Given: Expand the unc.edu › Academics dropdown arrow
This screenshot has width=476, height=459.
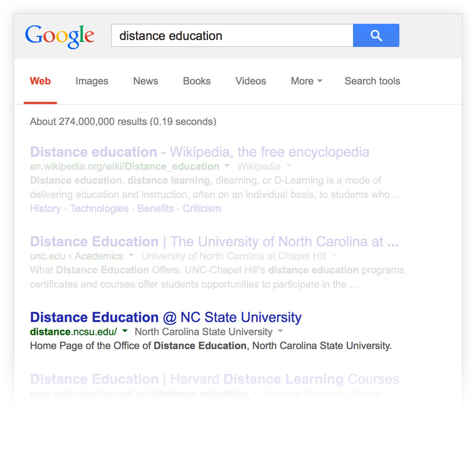Looking at the screenshot, I should (131, 255).
